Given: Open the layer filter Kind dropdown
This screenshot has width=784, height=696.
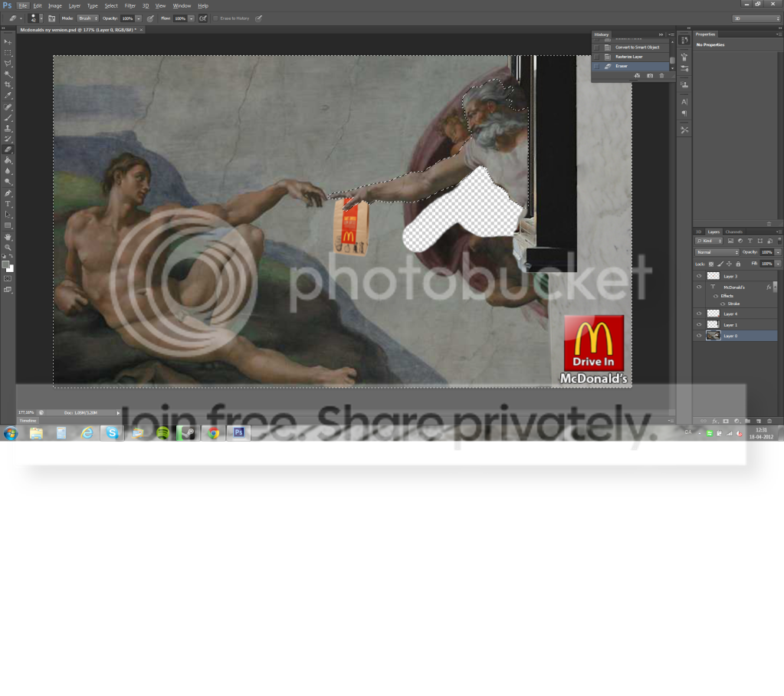Looking at the screenshot, I should point(709,241).
